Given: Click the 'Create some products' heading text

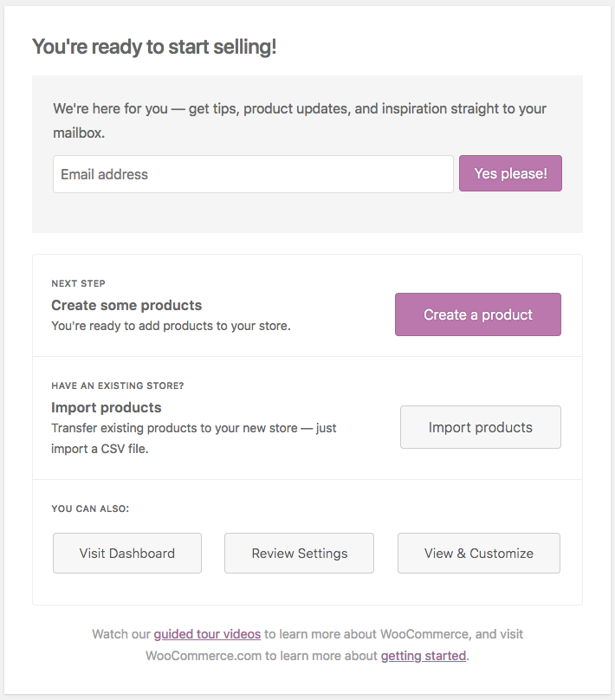Looking at the screenshot, I should click(126, 305).
